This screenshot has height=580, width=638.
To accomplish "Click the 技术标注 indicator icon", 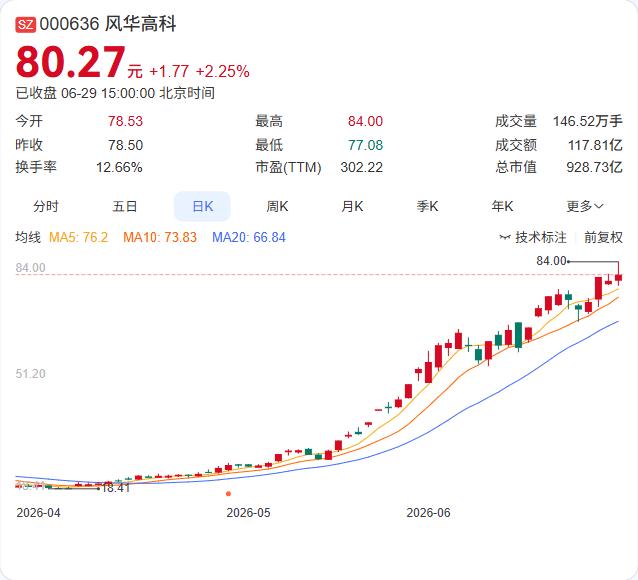I will (x=505, y=237).
